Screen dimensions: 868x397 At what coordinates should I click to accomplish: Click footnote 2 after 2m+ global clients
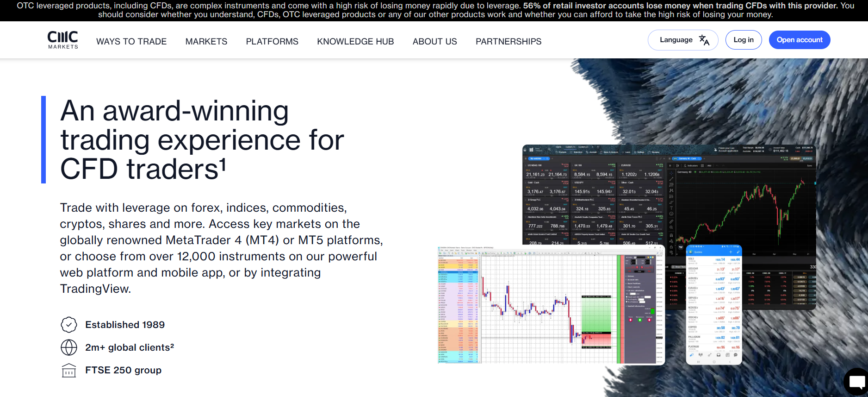point(172,345)
